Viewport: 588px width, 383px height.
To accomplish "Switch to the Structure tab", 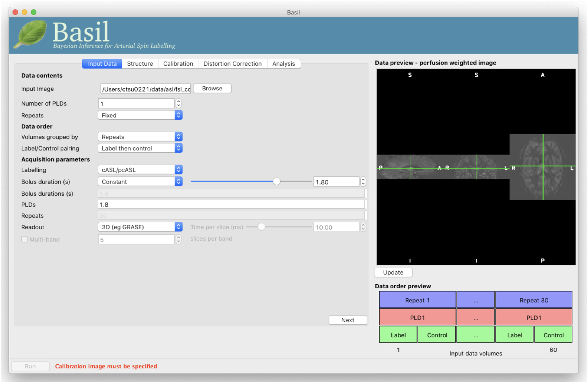I will click(x=140, y=64).
